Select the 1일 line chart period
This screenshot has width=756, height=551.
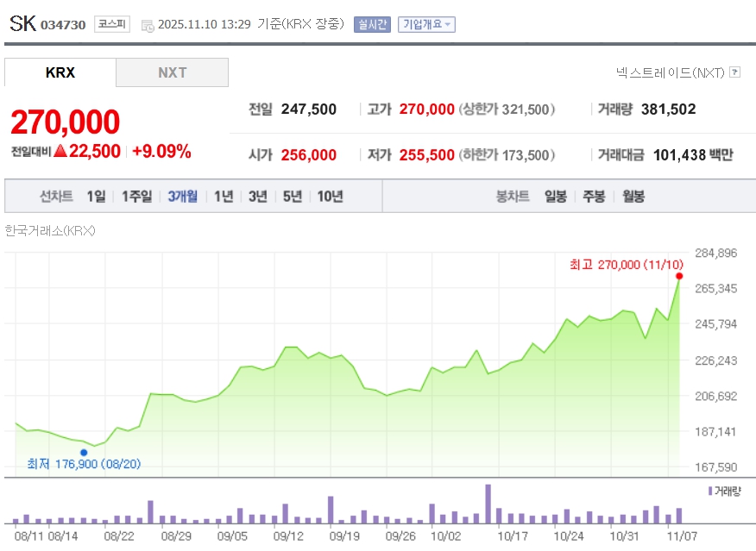96,196
